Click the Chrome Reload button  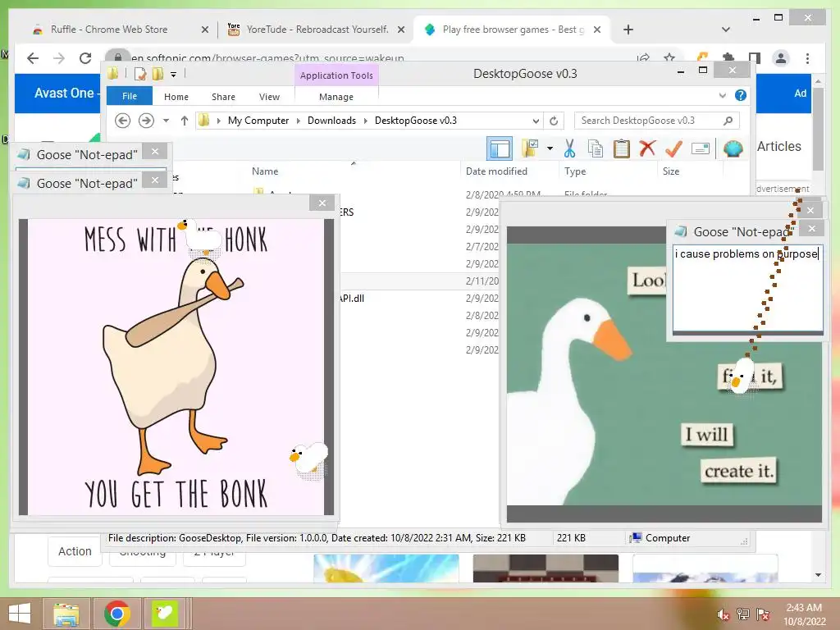click(x=85, y=58)
